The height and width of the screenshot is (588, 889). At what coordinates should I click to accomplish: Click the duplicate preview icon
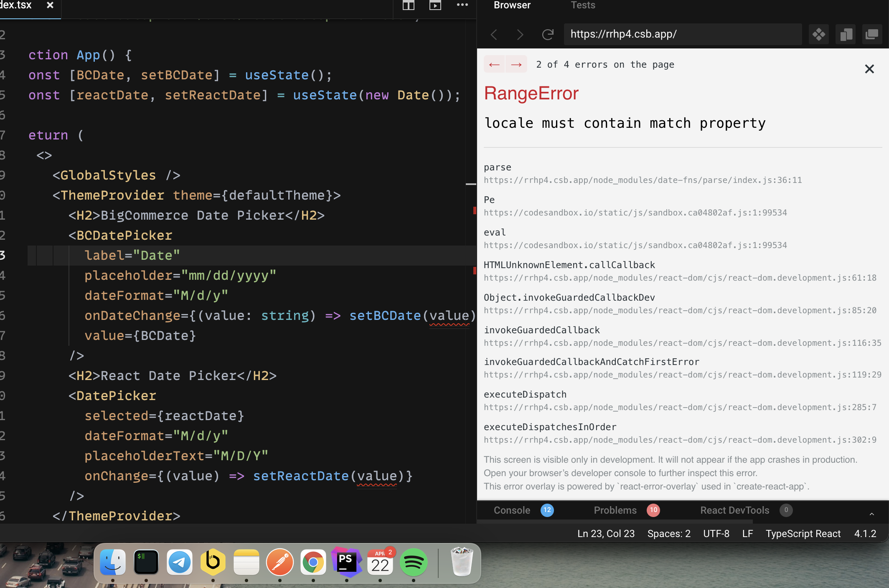point(846,34)
